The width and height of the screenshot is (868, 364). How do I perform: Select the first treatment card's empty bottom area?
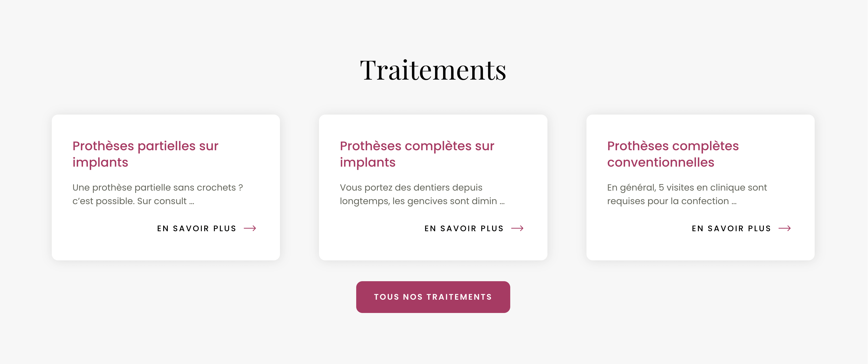(165, 248)
